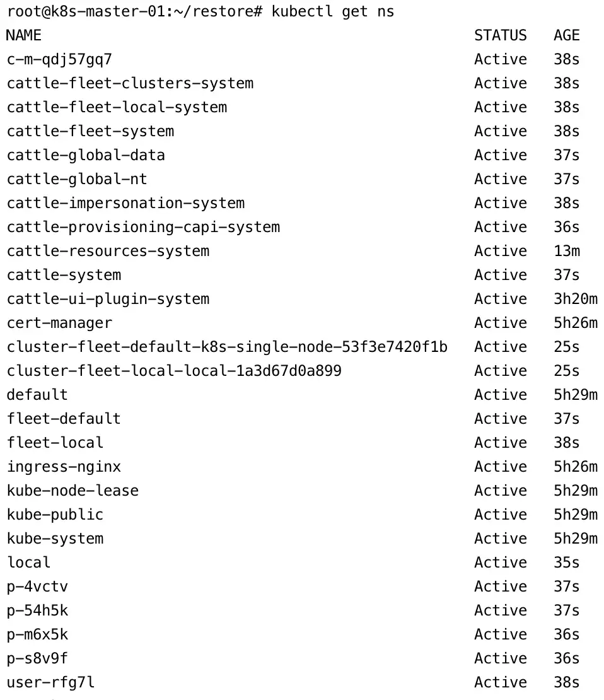Image resolution: width=604 pixels, height=700 pixels.
Task: Select cattle-global-data namespace name
Action: pyautogui.click(x=86, y=155)
